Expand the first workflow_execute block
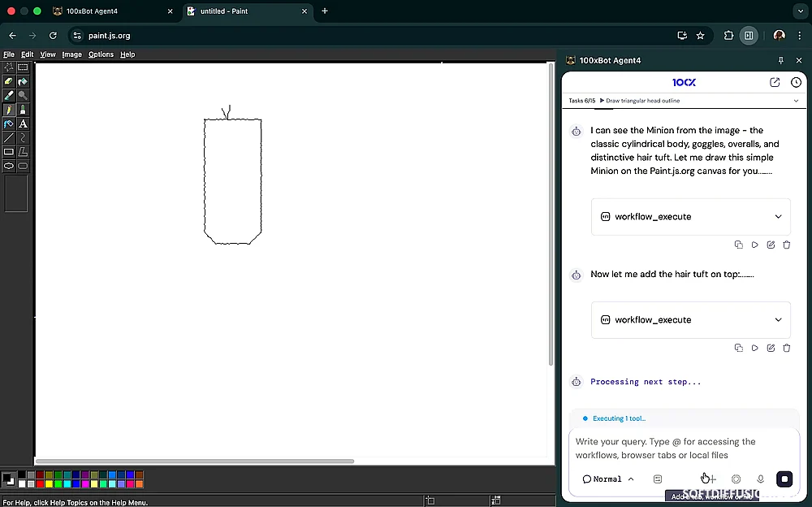The image size is (812, 507). pyautogui.click(x=778, y=217)
